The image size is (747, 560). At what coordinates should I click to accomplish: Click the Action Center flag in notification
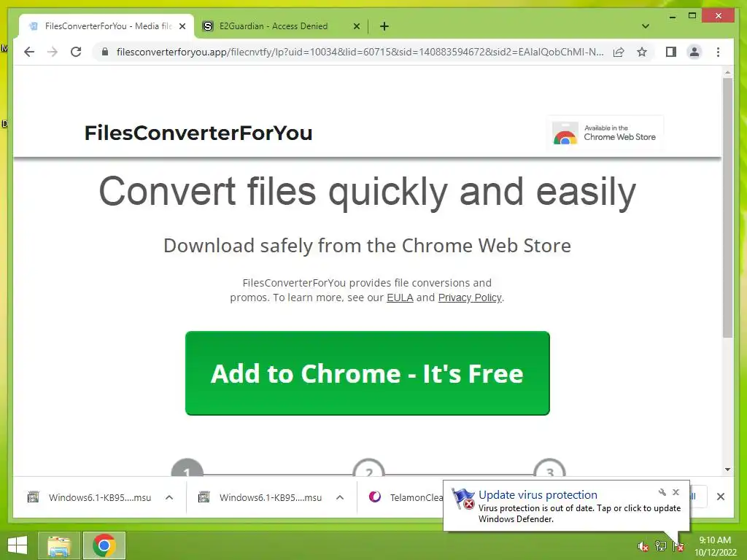[462, 499]
